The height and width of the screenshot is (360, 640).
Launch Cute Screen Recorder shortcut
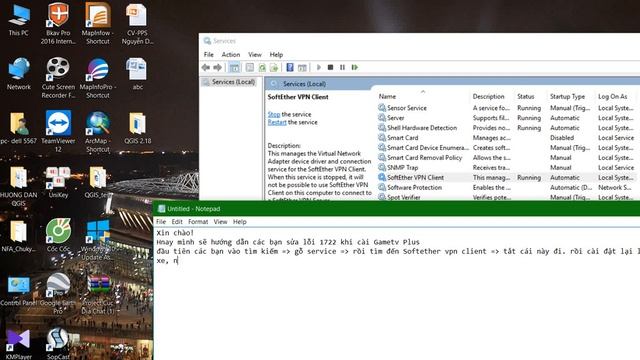point(58,77)
